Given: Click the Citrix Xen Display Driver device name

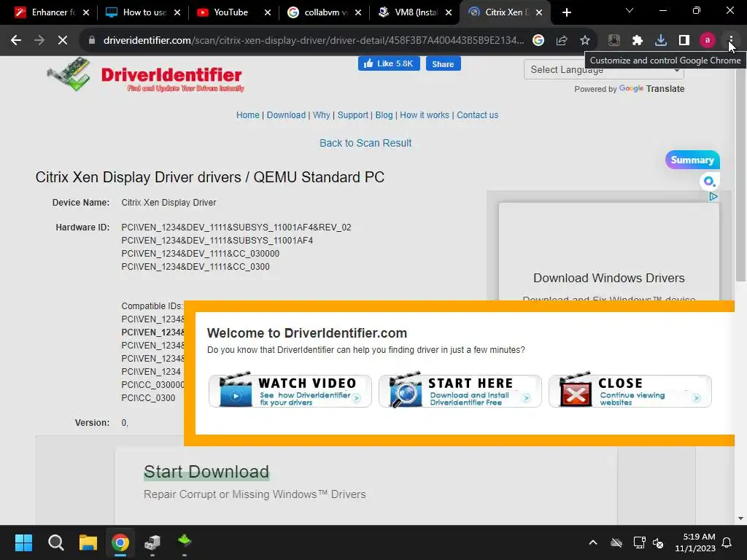Looking at the screenshot, I should 169,203.
